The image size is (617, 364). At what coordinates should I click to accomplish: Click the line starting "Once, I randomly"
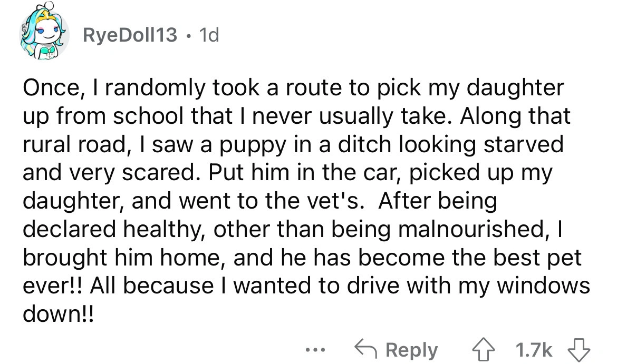coord(292,87)
